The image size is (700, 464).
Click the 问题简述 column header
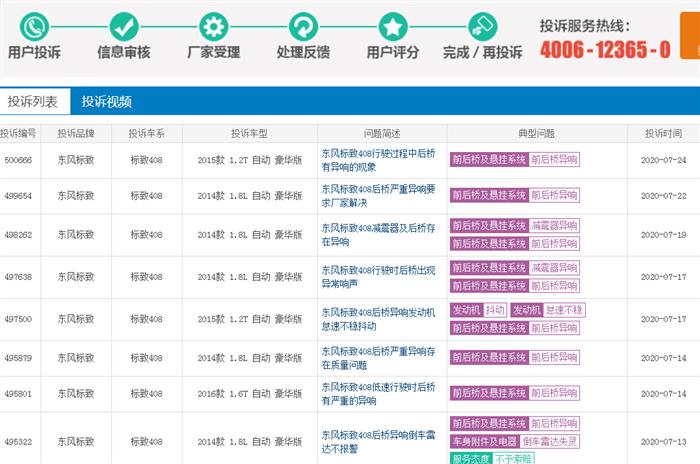click(382, 133)
